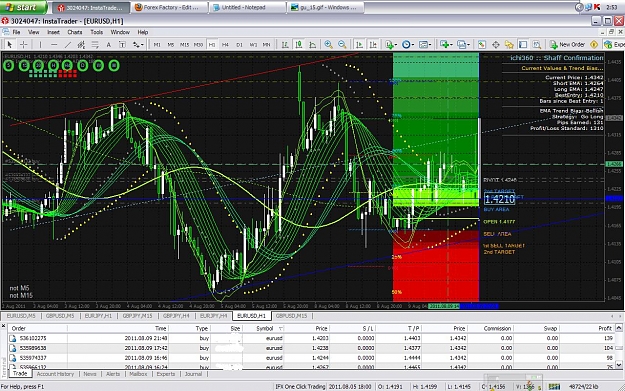Select the Fibonacci Retracement tool
Image resolution: width=625 pixels, height=391 pixels.
[x=95, y=45]
